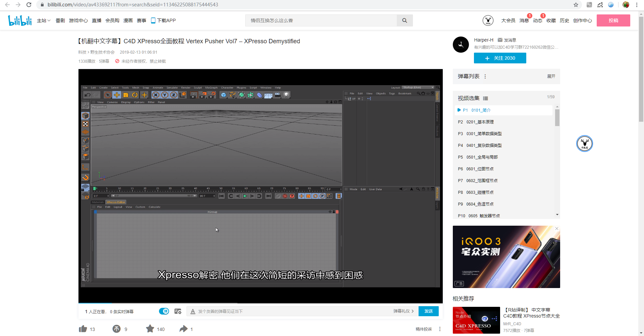Like the video with thumbs-up icon
This screenshot has height=336, width=644.
coord(83,329)
